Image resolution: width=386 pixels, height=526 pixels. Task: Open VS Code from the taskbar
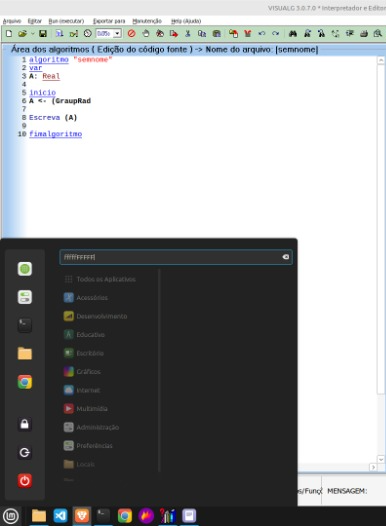pyautogui.click(x=60, y=516)
